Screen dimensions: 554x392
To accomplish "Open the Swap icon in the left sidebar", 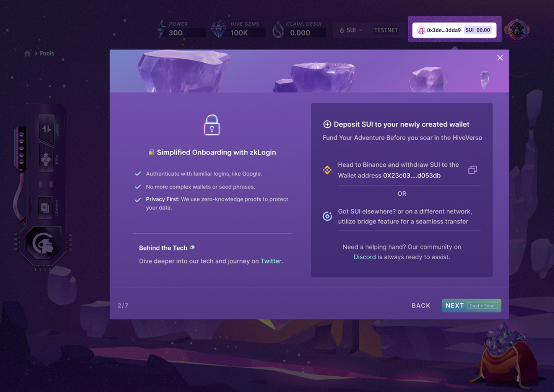I will coord(47,129).
